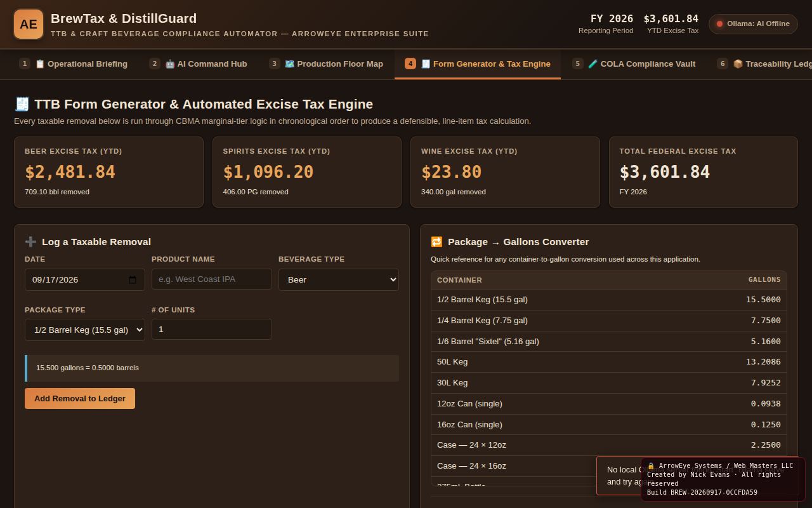This screenshot has height=508, width=812.
Task: Click the number 4 tab badge
Action: (x=410, y=63)
